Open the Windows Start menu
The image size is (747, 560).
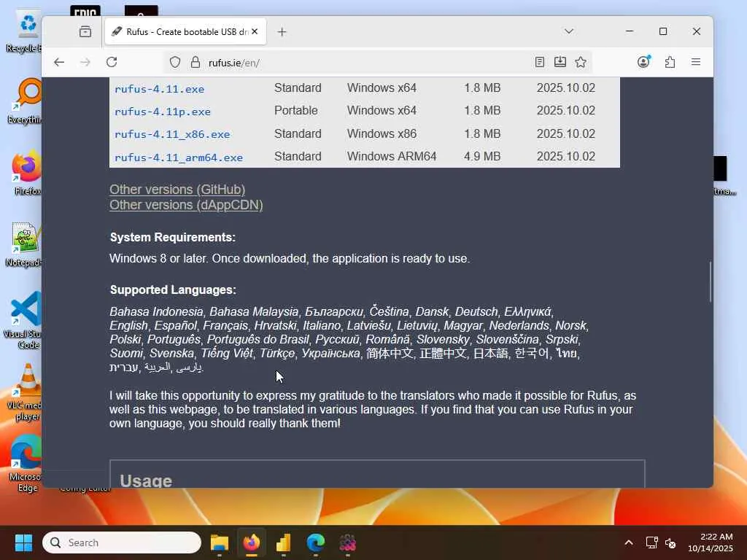pos(23,542)
